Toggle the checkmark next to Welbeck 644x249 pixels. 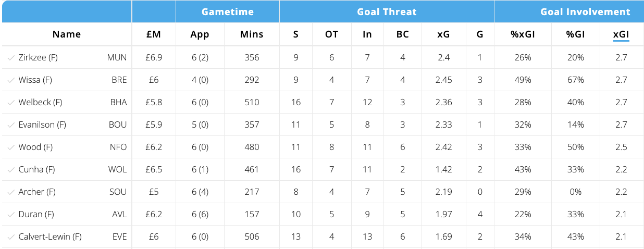[11, 103]
